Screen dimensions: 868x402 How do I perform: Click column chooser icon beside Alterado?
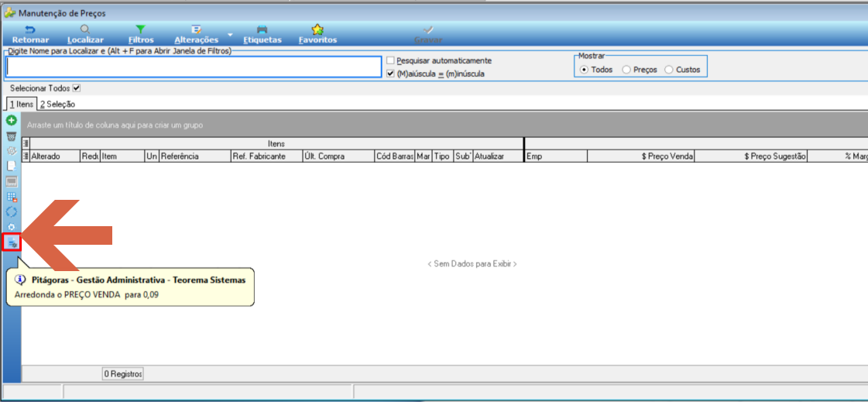25,156
